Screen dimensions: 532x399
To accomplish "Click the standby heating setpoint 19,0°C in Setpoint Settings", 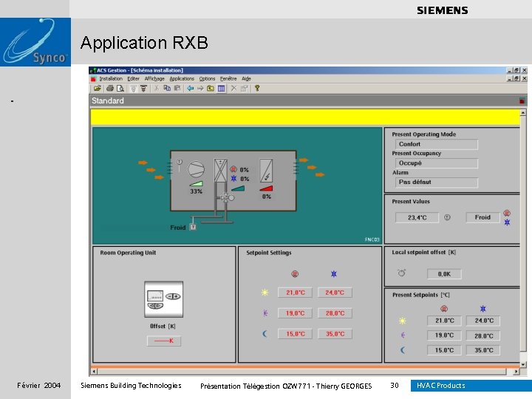I will 295,313.
